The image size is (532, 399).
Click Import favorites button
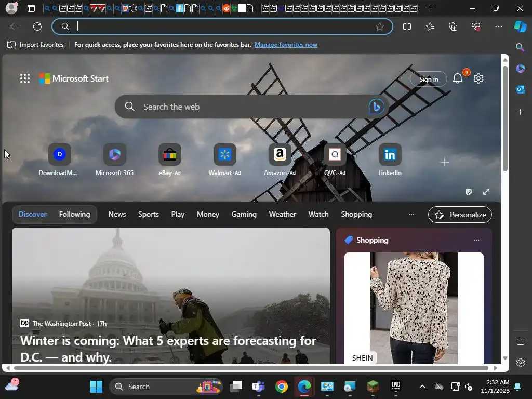pos(35,45)
